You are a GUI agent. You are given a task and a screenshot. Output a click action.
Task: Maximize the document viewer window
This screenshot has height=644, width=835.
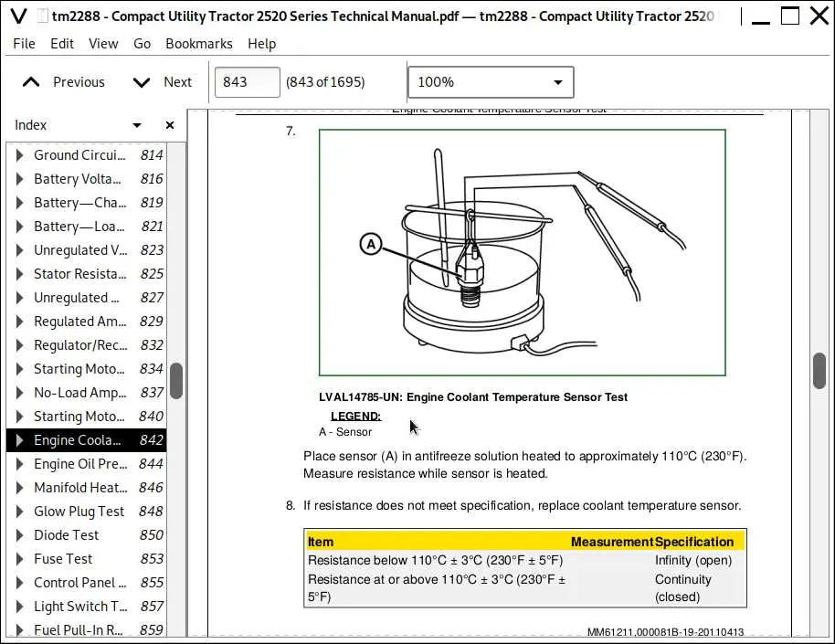click(789, 16)
